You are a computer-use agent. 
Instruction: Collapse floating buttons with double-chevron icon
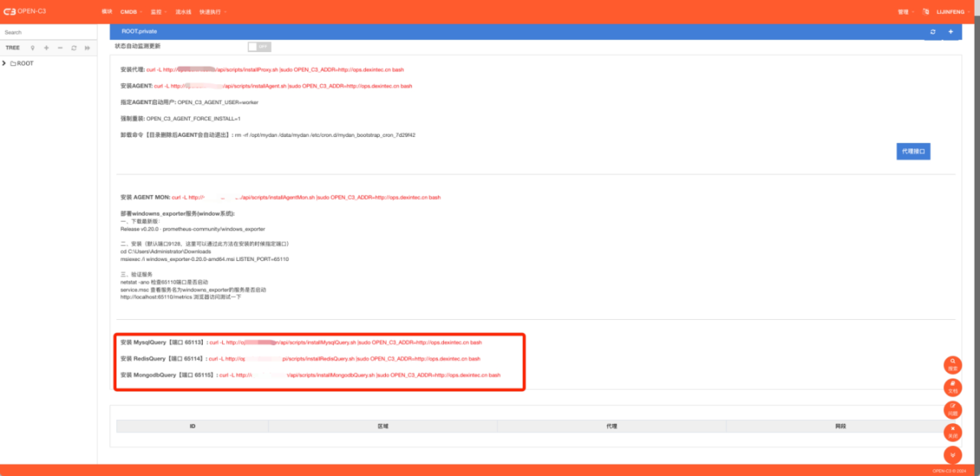(952, 455)
